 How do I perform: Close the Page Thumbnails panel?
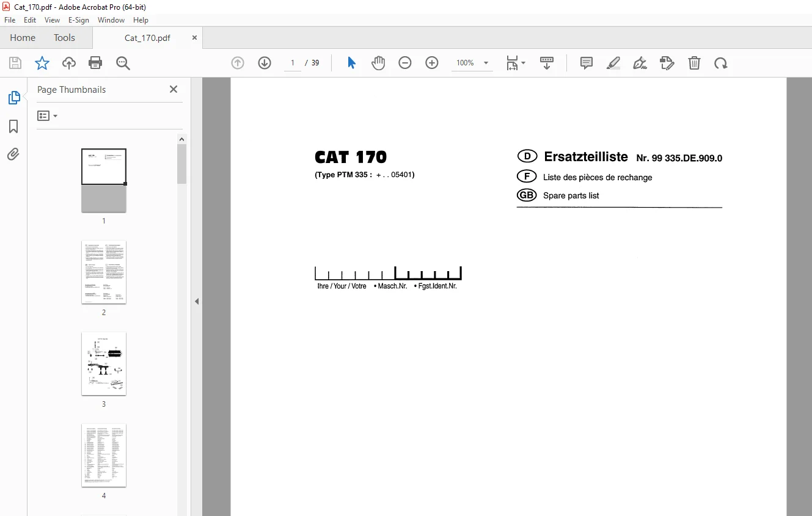tap(174, 89)
